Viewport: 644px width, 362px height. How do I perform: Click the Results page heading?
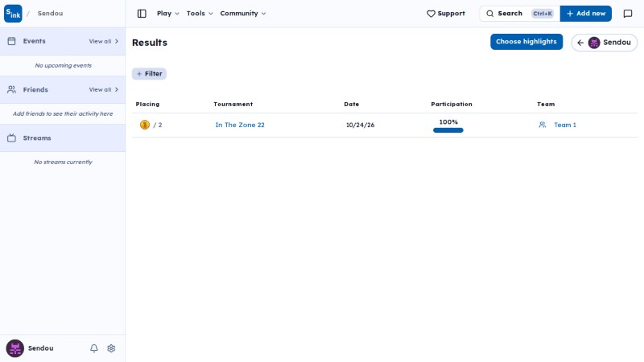[x=150, y=43]
